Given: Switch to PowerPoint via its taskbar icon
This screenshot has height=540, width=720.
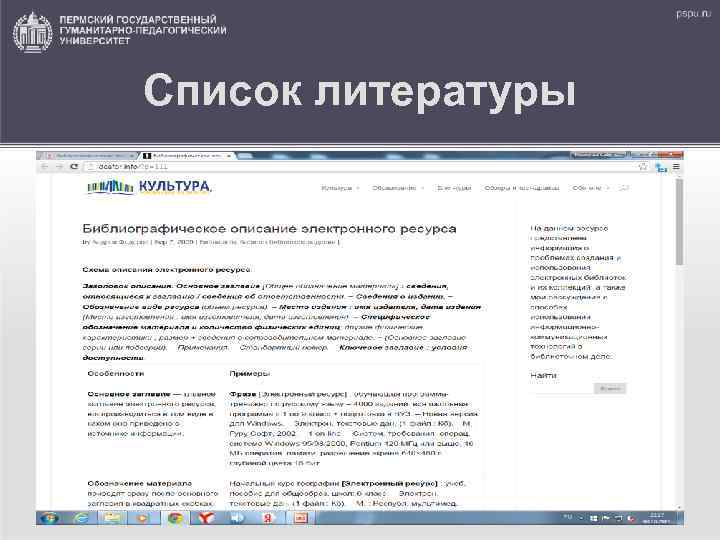Looking at the screenshot, I should click(x=300, y=518).
